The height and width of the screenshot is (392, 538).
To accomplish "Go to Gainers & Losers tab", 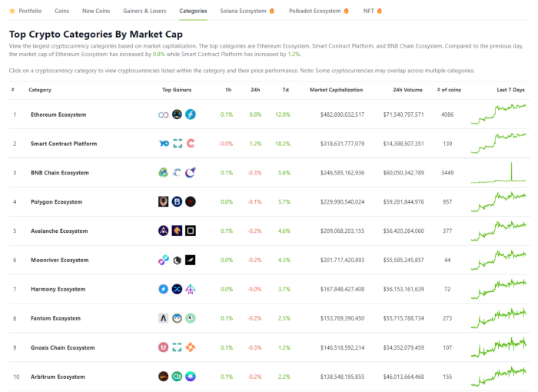I will (144, 11).
